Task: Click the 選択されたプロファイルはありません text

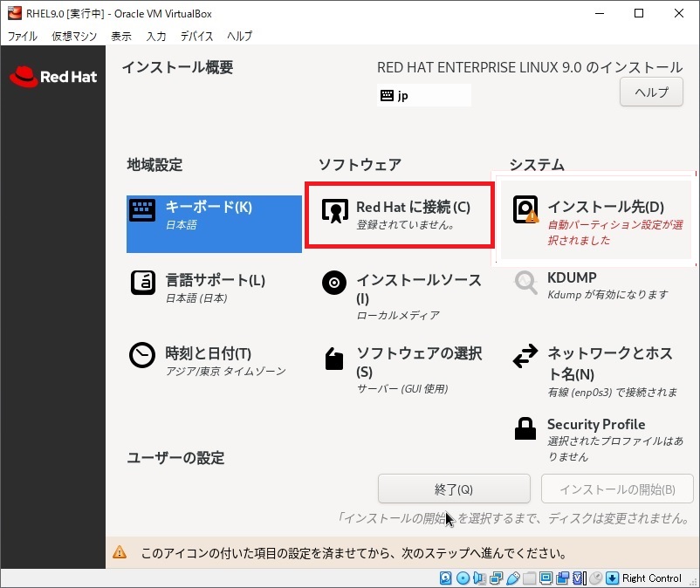Action: point(615,448)
